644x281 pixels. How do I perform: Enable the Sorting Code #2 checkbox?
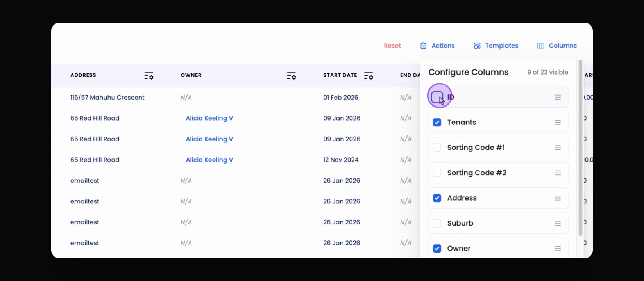pyautogui.click(x=437, y=173)
